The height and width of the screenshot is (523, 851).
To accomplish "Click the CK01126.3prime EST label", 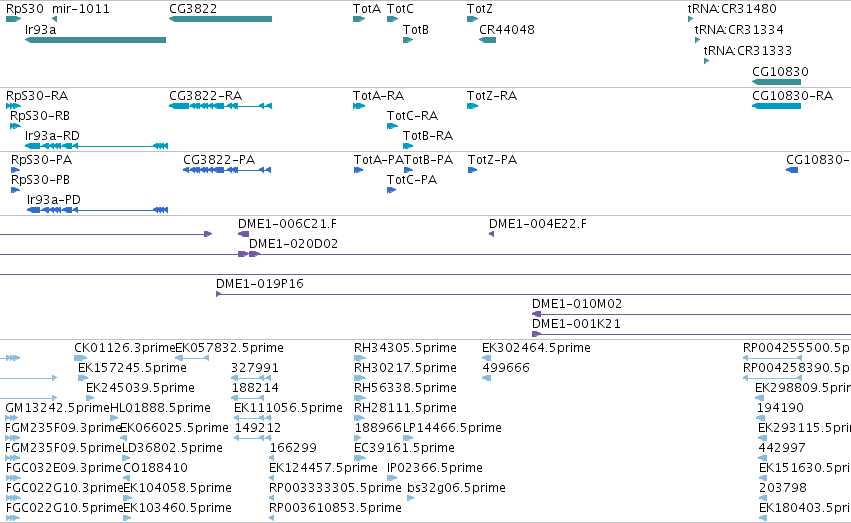I will pos(125,348).
